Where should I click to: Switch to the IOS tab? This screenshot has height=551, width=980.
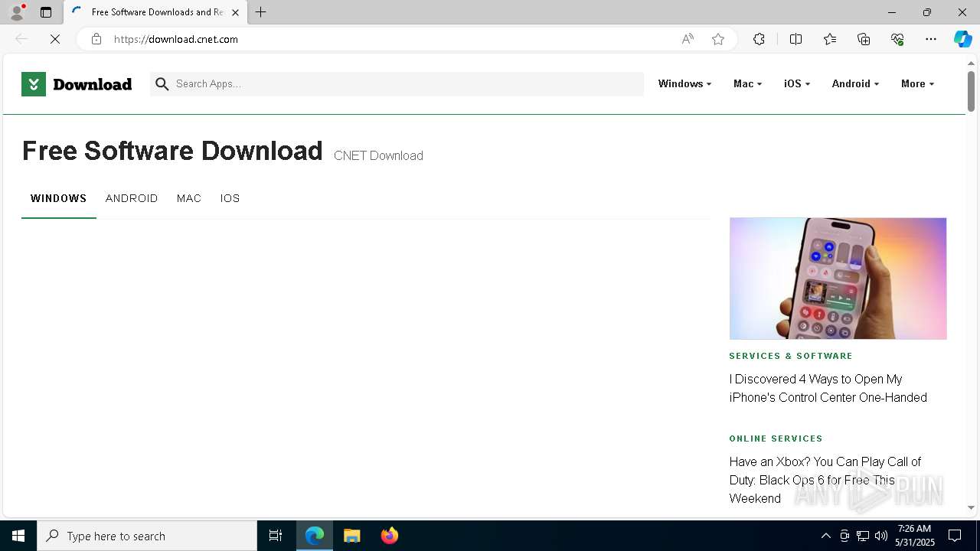tap(230, 198)
